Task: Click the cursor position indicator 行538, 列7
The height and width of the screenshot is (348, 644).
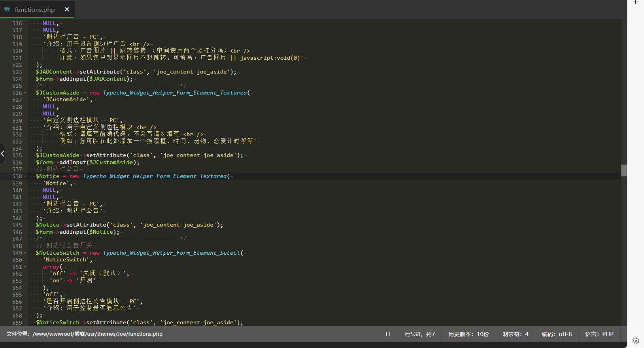Action: point(419,334)
